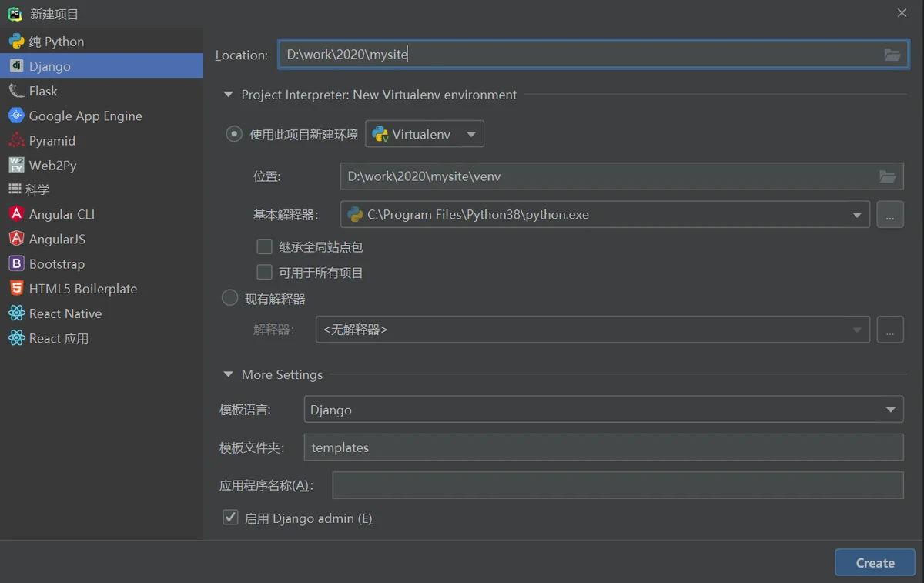Click the Create button

click(875, 562)
